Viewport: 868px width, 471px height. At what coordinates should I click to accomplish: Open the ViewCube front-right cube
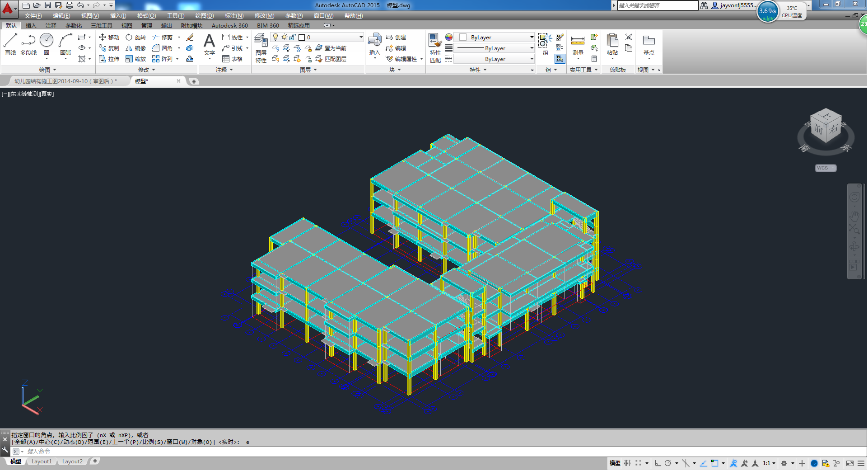point(826,126)
